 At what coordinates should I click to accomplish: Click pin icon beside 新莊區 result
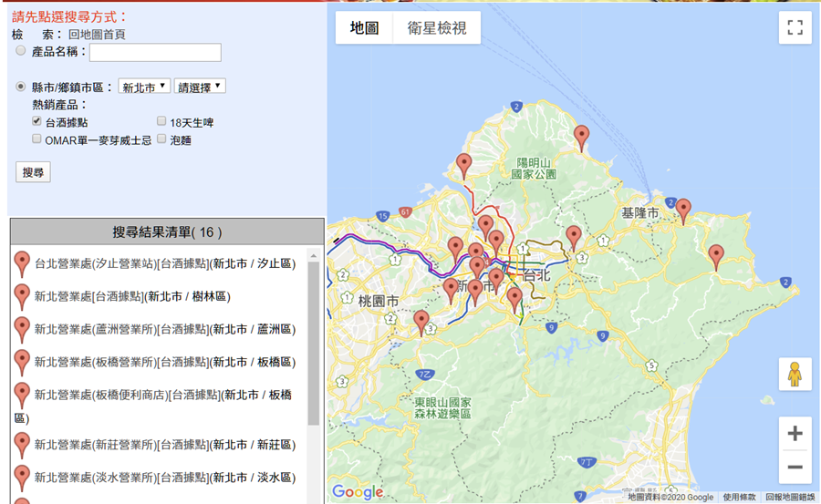(22, 445)
